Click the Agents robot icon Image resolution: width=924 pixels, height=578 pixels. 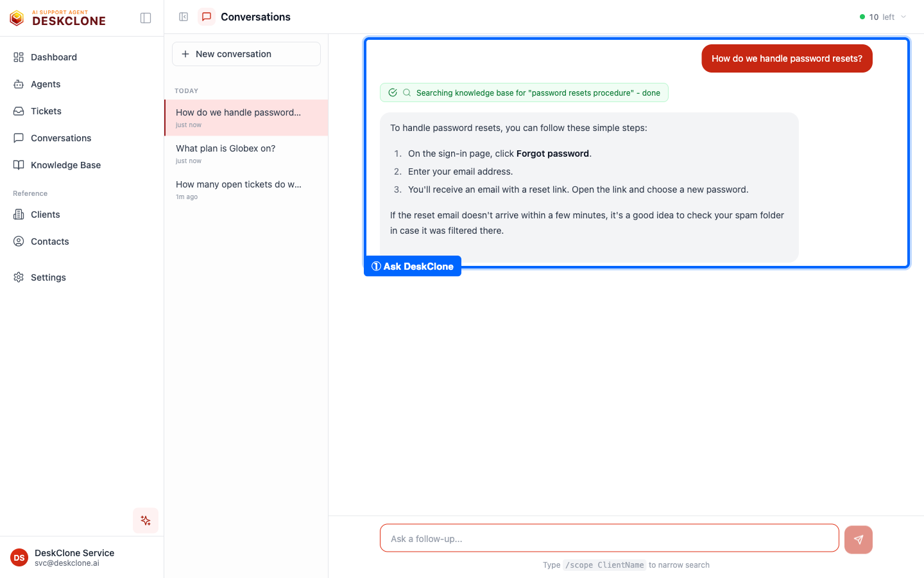(19, 84)
